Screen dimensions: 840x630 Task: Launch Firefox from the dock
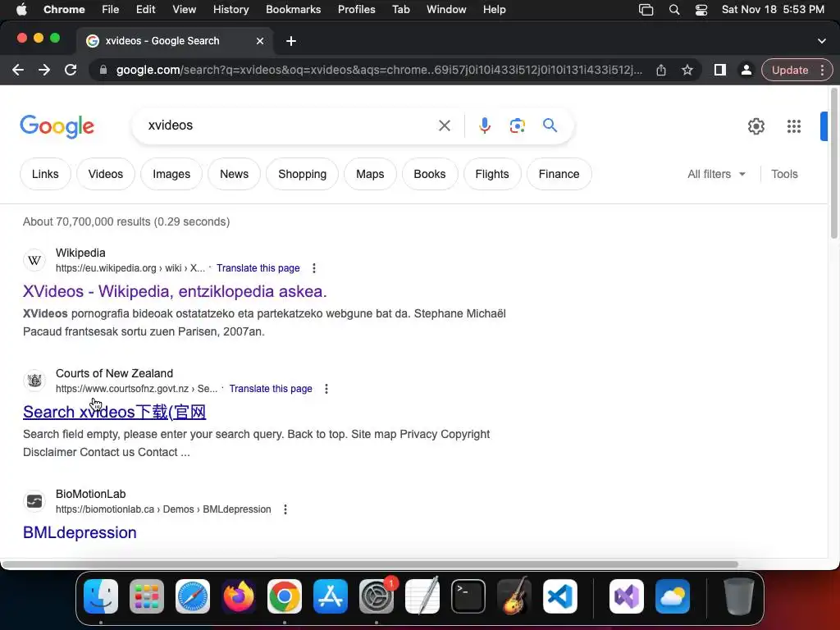coord(239,596)
